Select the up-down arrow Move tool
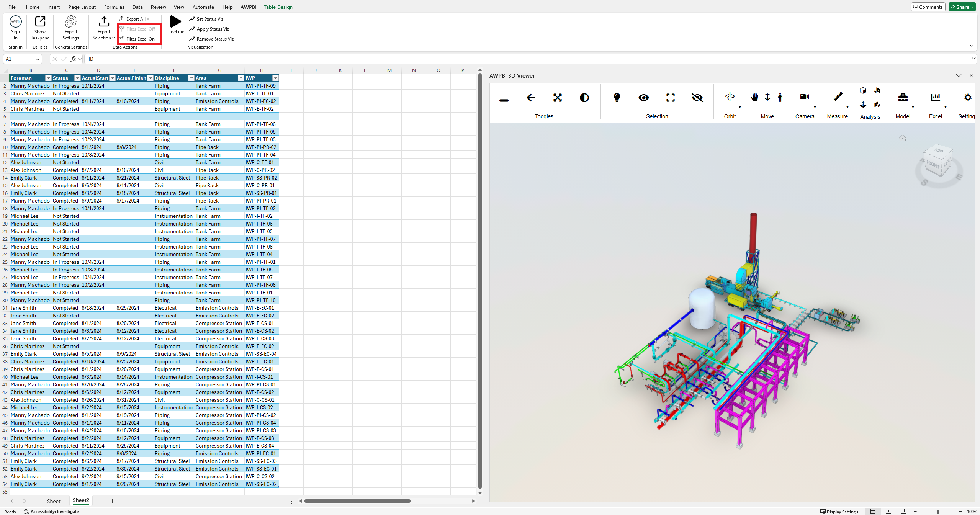 pos(767,97)
